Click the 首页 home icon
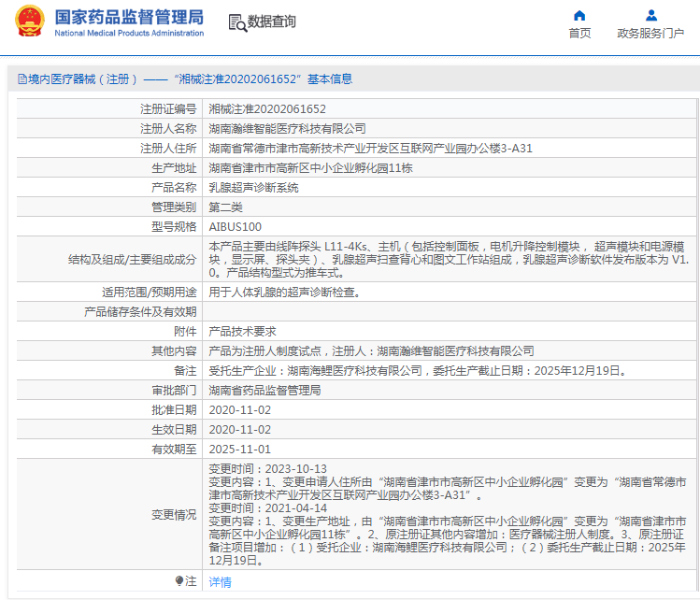This screenshot has width=700, height=600. [579, 16]
